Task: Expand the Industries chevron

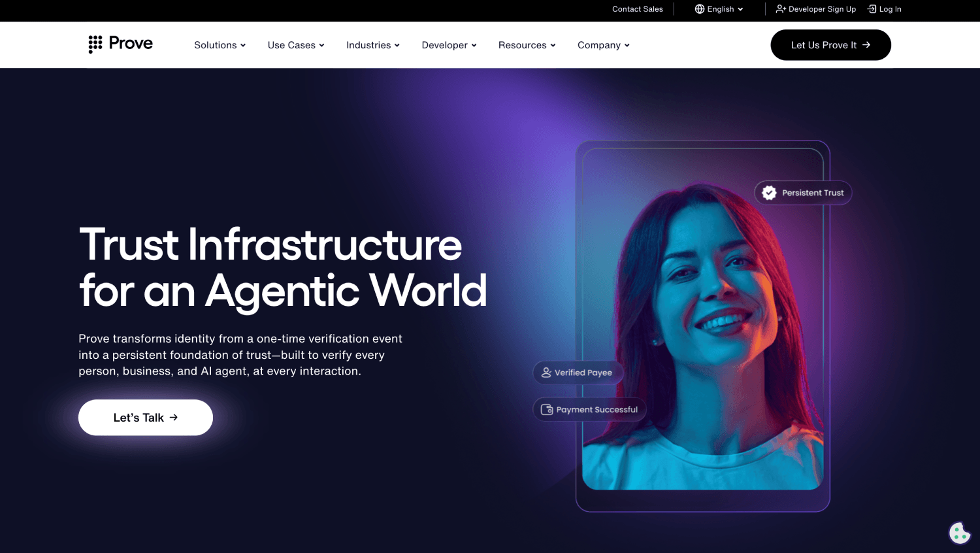Action: [397, 45]
